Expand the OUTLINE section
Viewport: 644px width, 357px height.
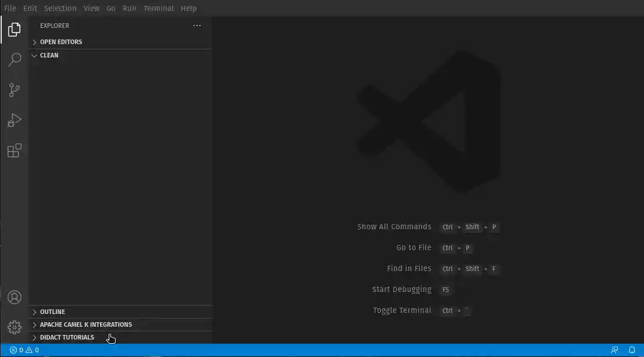tap(53, 312)
